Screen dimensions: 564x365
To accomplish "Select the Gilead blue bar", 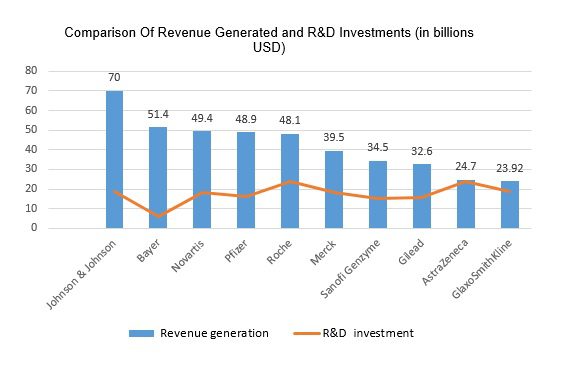I will pos(422,196).
